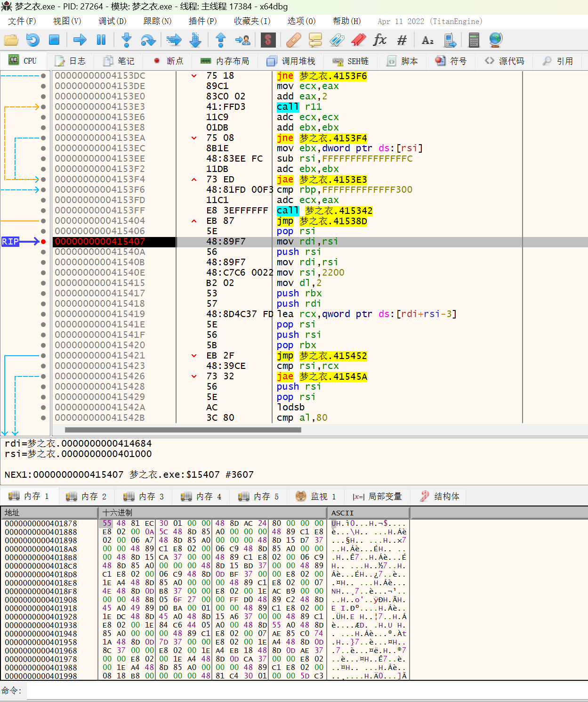Click the Step Over toolbar icon
This screenshot has width=588, height=702.
pyautogui.click(x=148, y=40)
